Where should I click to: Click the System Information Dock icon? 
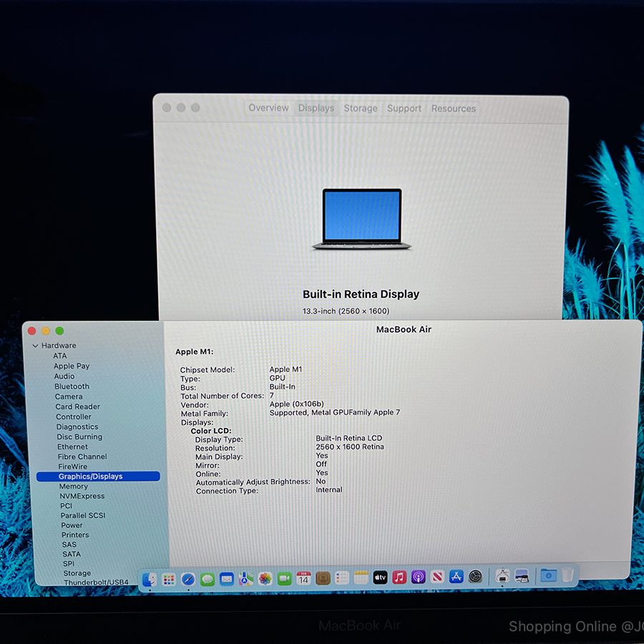pos(502,576)
